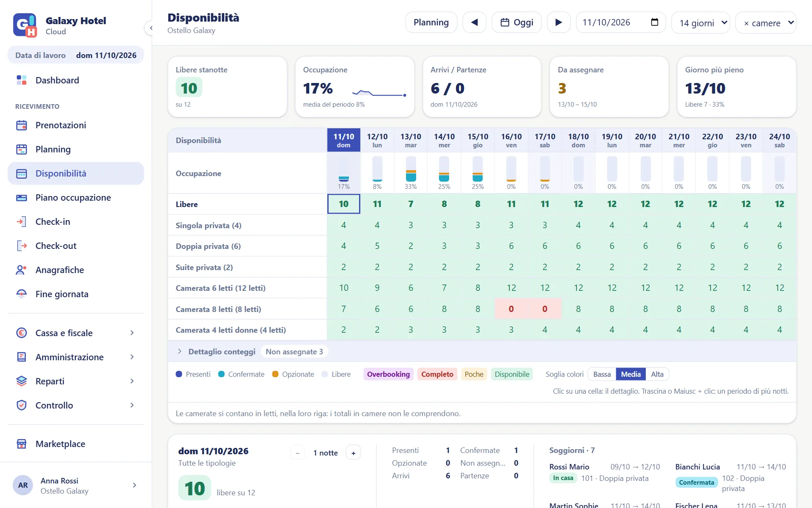The height and width of the screenshot is (508, 812).
Task: Open date picker calendar icon
Action: coord(654,22)
